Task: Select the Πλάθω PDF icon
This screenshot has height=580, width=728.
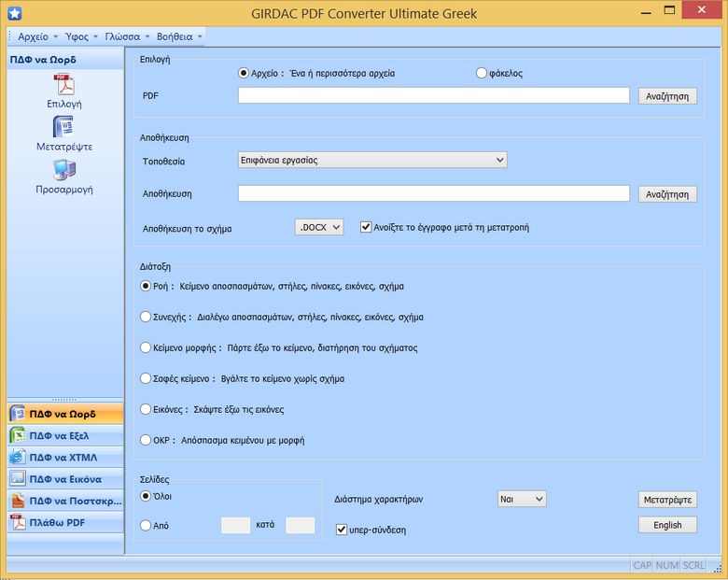Action: tap(17, 522)
